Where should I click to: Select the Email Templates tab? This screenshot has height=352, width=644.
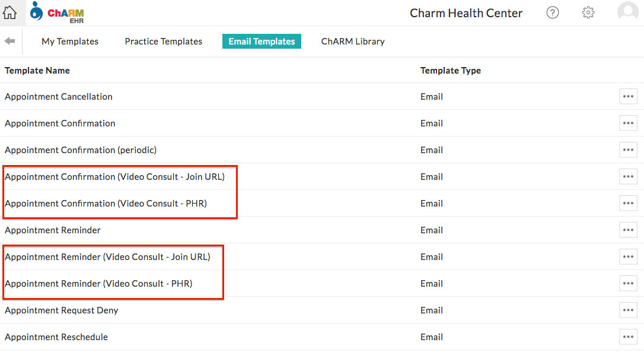(x=262, y=41)
